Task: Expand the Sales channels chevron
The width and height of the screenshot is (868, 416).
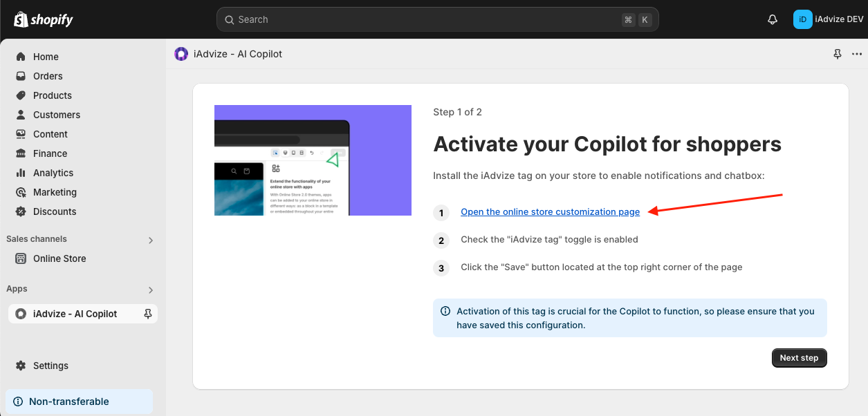Action: tap(151, 240)
